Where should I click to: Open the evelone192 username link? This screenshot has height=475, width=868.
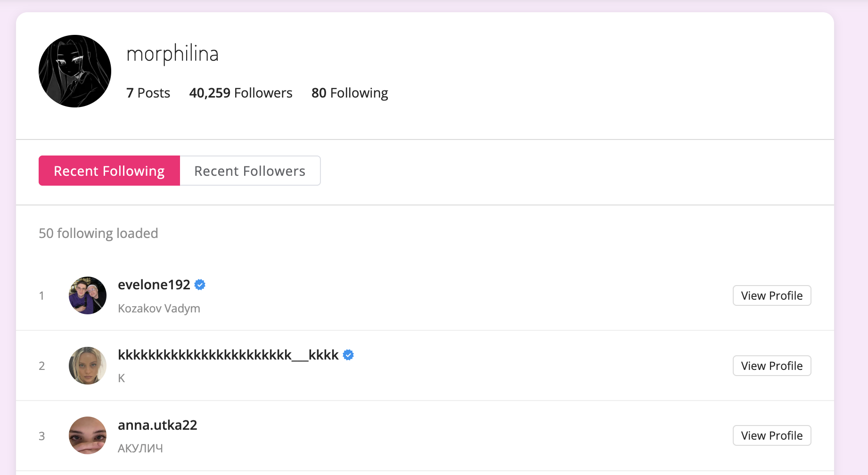154,285
